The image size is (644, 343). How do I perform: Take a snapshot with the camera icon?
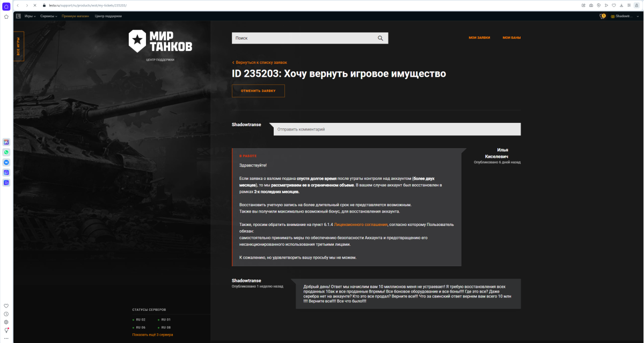tap(591, 5)
